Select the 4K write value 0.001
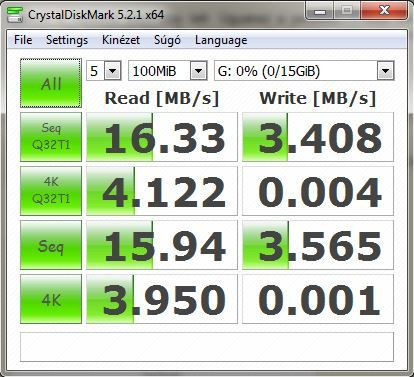The width and height of the screenshot is (414, 377). pos(318,299)
